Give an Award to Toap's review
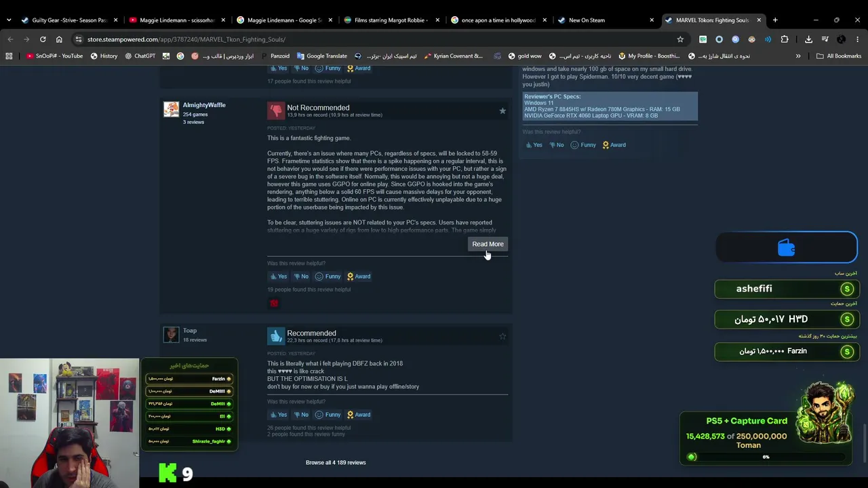868x488 pixels. pos(359,415)
